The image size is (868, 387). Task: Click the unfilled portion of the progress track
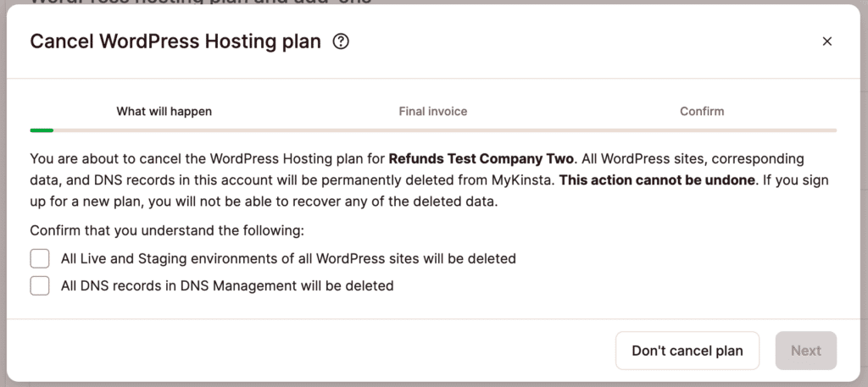pyautogui.click(x=441, y=130)
